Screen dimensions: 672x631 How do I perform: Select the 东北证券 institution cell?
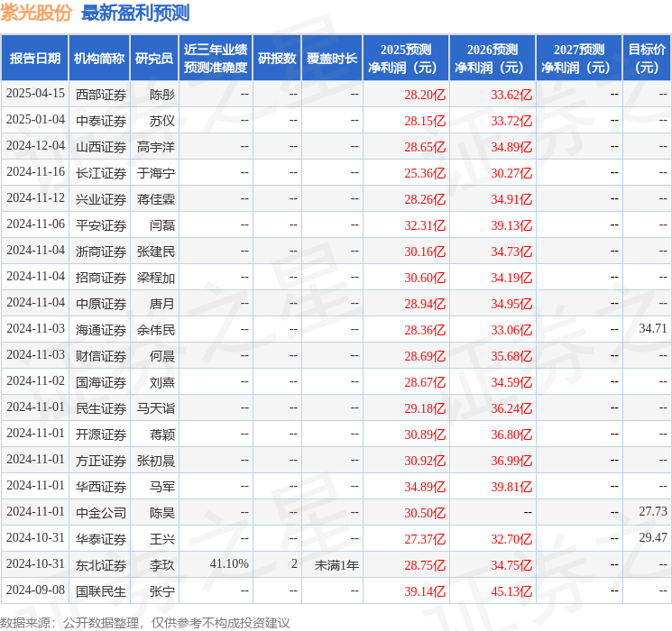[x=101, y=565]
